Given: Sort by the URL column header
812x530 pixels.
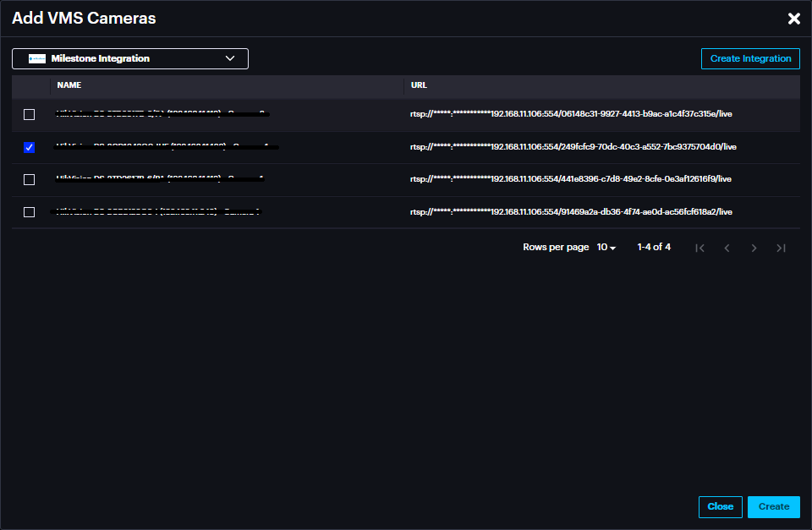Looking at the screenshot, I should (x=419, y=85).
